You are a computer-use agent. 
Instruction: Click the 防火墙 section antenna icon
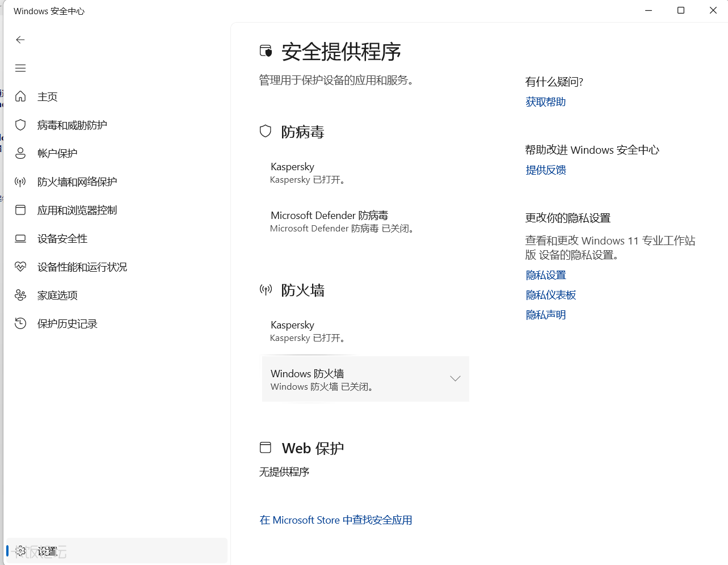(x=266, y=290)
